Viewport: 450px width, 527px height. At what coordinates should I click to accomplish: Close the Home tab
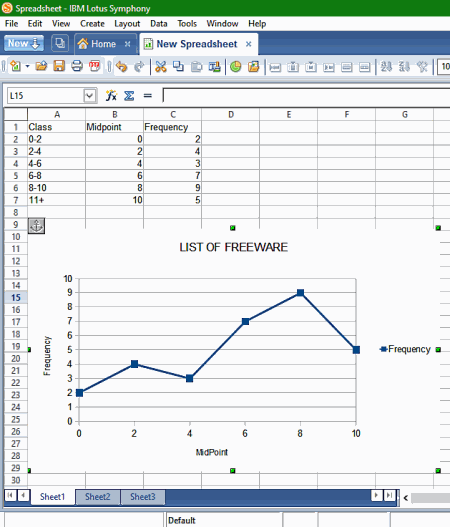(x=127, y=44)
